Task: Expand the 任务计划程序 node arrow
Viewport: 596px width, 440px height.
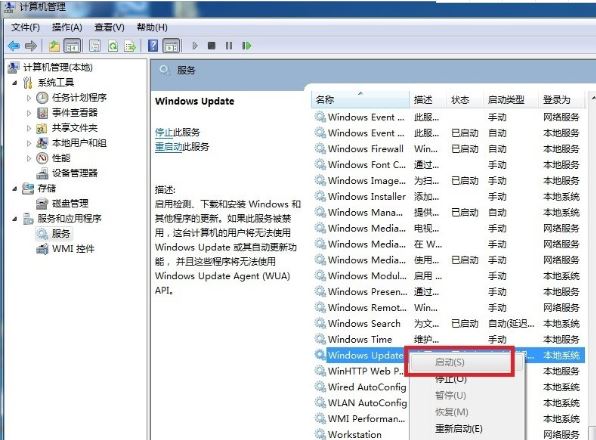Action: coord(29,98)
